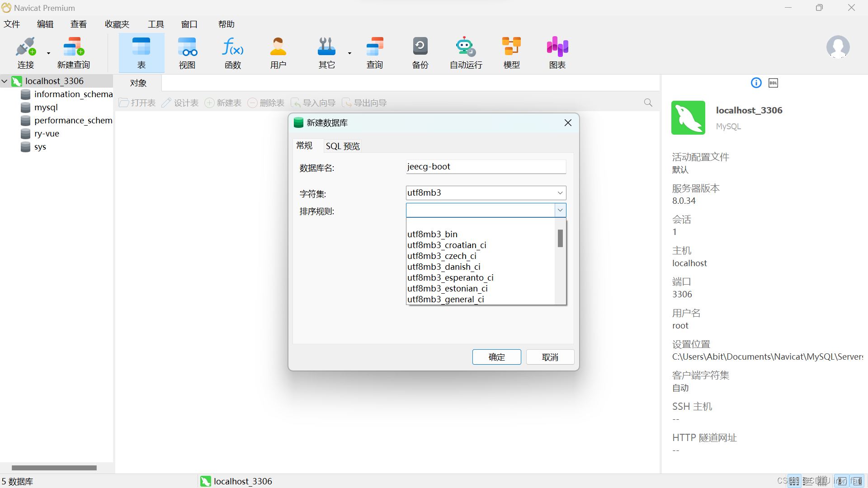Click the Automation (自动运行) toolbar icon
Screen dimensions: 868x488
[466, 53]
